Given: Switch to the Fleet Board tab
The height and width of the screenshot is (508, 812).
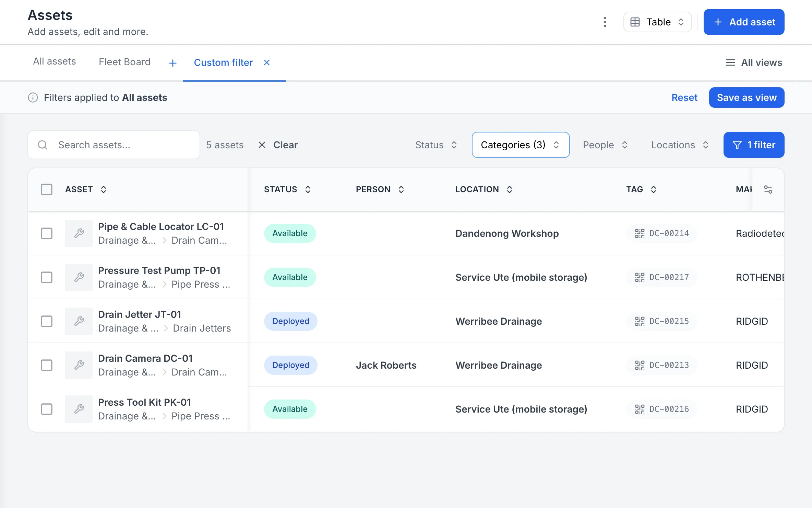Looking at the screenshot, I should coord(124,62).
